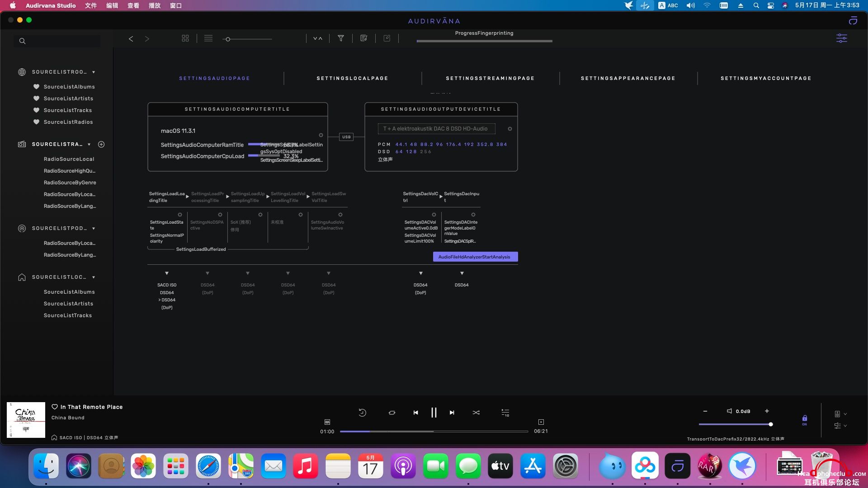Decrease volume with minus button
868x488 pixels.
(x=705, y=411)
